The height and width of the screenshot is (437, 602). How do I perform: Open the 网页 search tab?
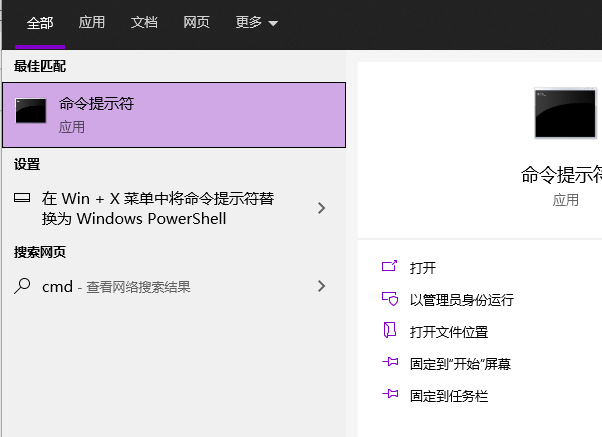pos(196,22)
